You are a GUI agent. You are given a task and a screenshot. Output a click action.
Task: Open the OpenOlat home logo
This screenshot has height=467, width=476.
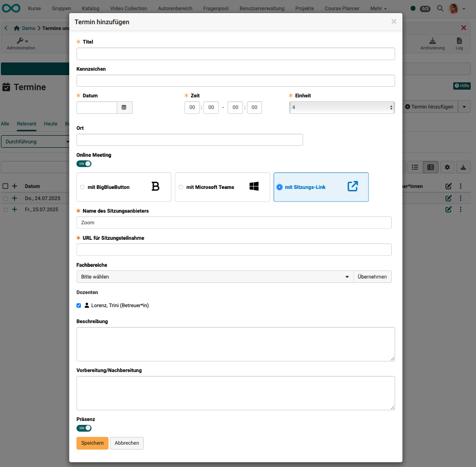(x=11, y=8)
